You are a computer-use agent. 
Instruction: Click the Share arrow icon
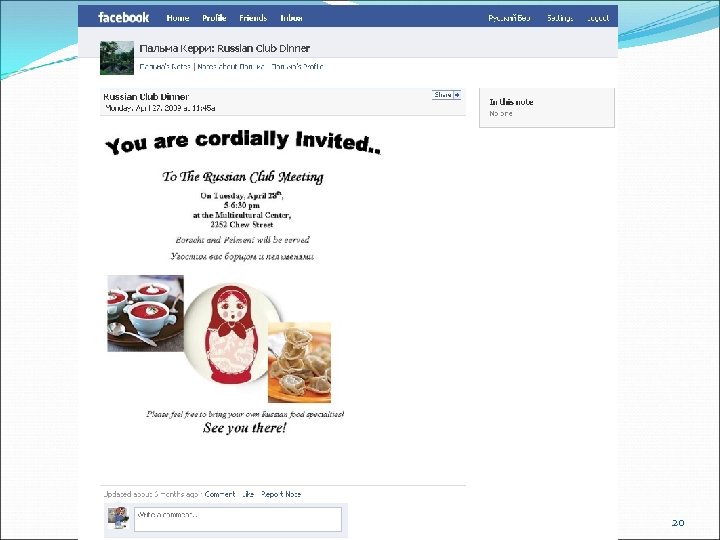[457, 95]
